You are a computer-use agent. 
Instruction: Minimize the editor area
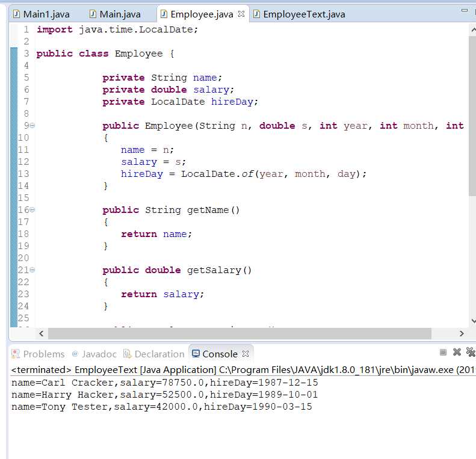click(x=464, y=10)
